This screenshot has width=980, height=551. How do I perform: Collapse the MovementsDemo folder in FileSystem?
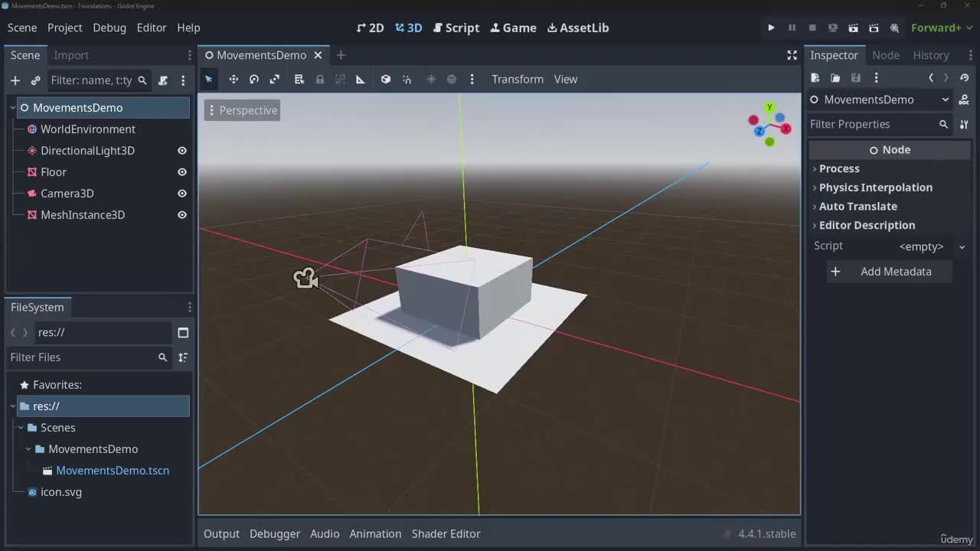coord(28,449)
